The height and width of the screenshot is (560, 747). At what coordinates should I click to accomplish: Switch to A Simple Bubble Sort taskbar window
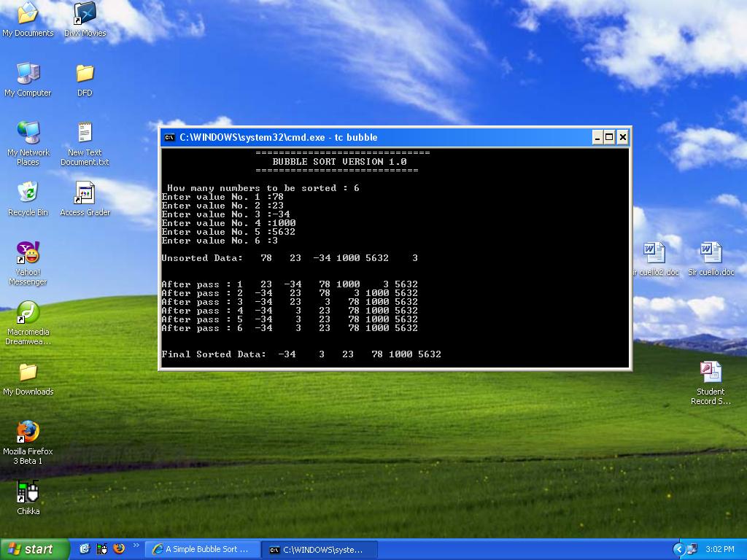[203, 550]
